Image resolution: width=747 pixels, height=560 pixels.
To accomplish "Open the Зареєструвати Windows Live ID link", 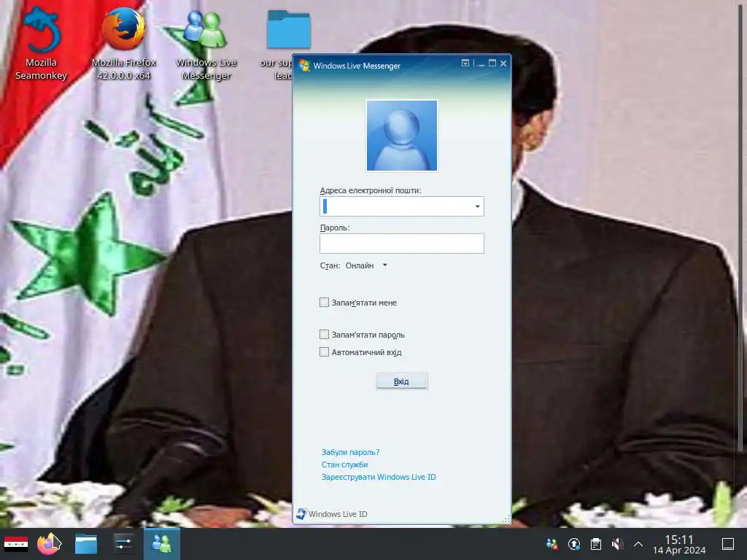I will 379,477.
